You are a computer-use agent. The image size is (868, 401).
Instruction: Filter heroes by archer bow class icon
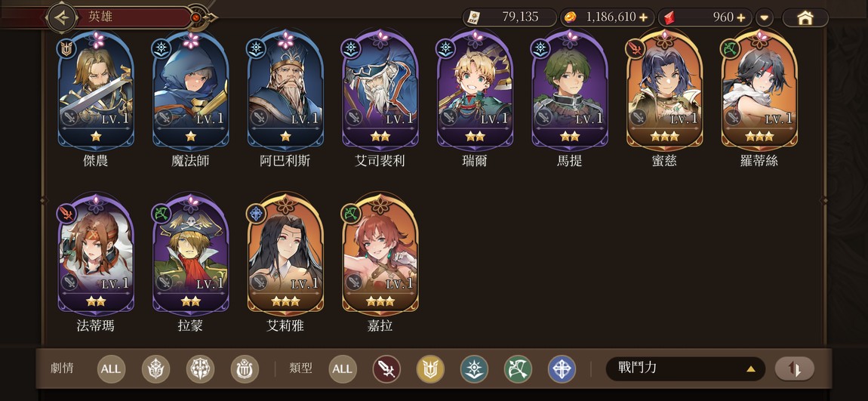tap(518, 369)
